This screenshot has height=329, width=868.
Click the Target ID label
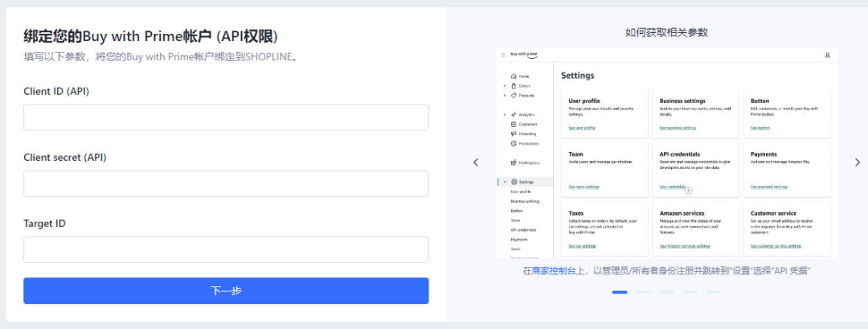(44, 224)
